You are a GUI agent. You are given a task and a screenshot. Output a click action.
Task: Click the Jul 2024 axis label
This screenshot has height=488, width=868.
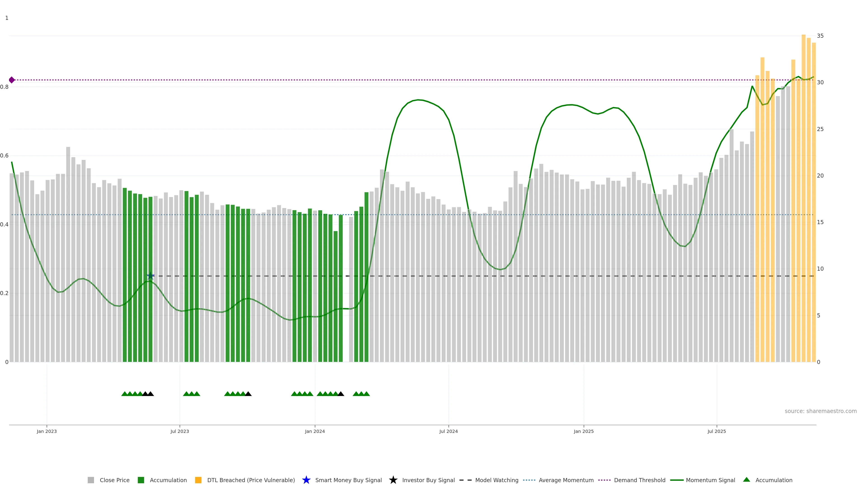click(x=448, y=431)
